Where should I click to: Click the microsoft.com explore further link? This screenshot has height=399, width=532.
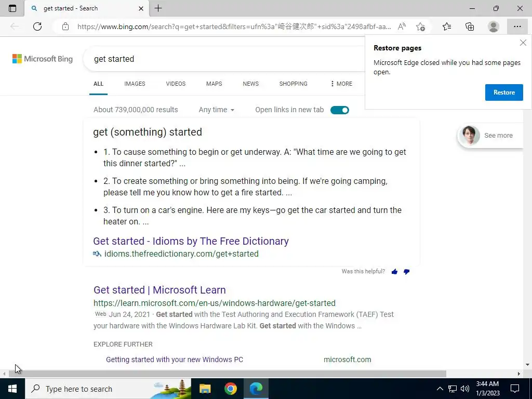(348, 360)
